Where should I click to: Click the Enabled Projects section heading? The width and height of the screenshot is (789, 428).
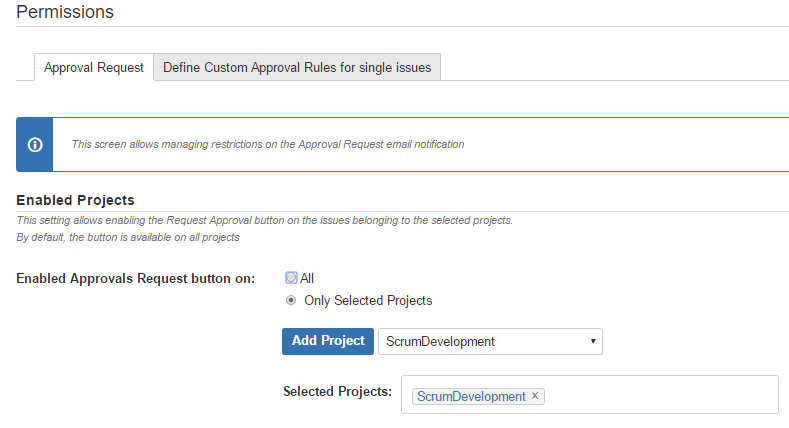75,200
